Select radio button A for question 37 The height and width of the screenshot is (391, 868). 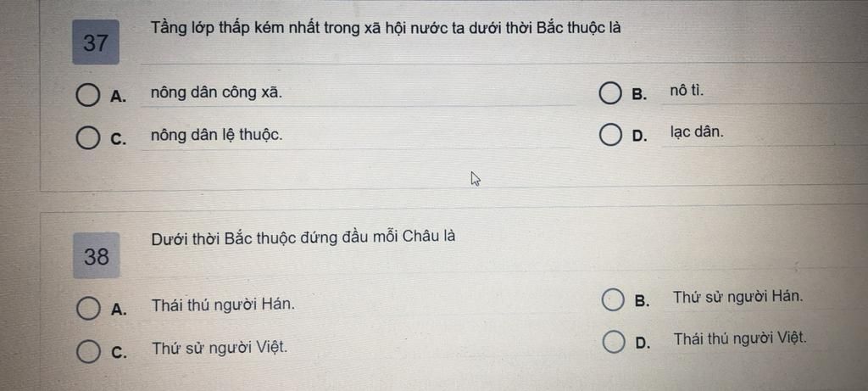(87, 95)
